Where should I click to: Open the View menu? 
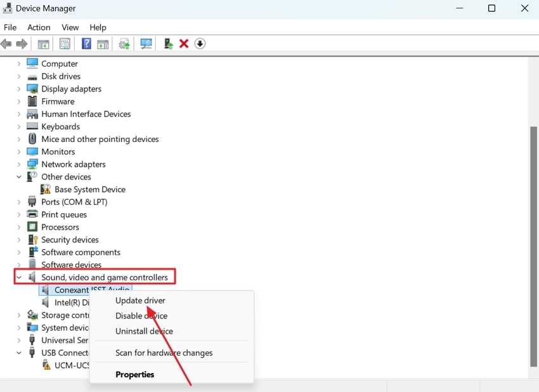click(70, 27)
